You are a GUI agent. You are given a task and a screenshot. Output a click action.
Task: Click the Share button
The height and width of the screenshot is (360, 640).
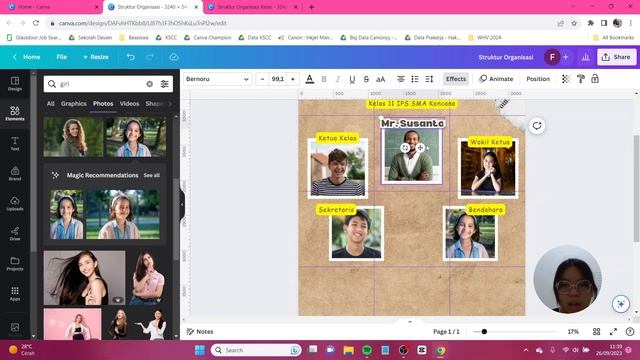617,57
